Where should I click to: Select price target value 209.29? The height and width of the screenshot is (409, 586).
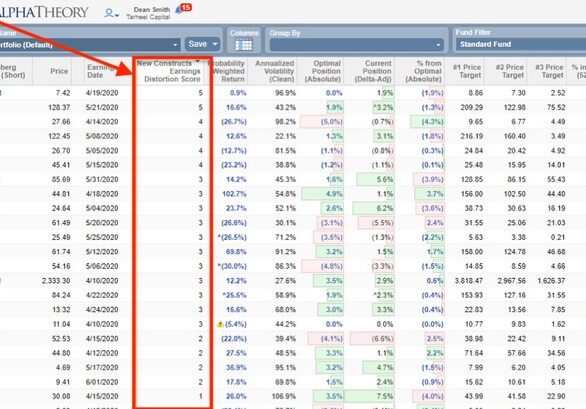coord(472,107)
